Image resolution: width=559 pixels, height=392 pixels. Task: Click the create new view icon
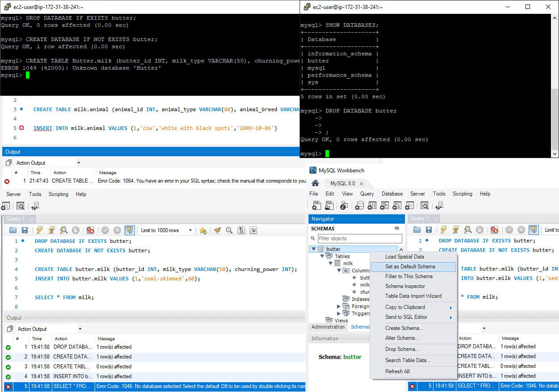click(x=384, y=205)
